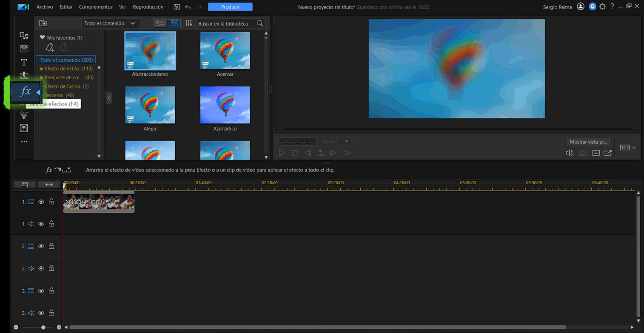Screen dimensions: 644x333
Task: Save project with the floppy disk icon
Action: (177, 7)
